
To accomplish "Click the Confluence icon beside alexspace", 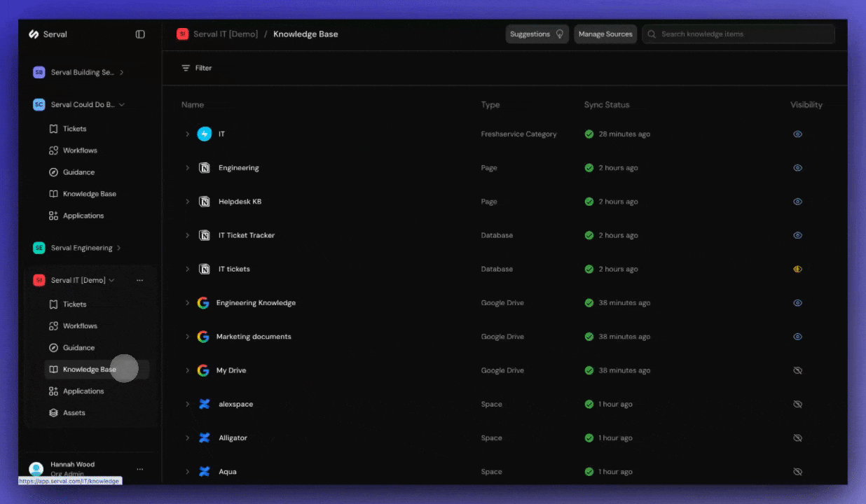I will 204,404.
